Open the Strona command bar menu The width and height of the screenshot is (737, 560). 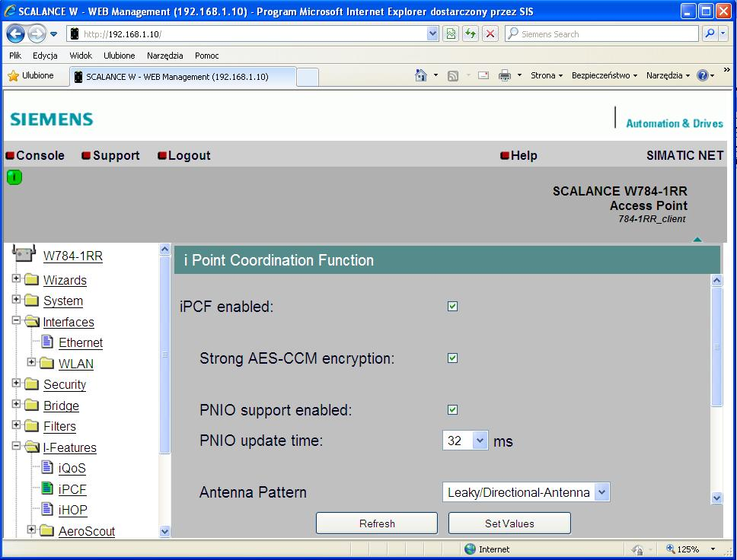coord(546,75)
